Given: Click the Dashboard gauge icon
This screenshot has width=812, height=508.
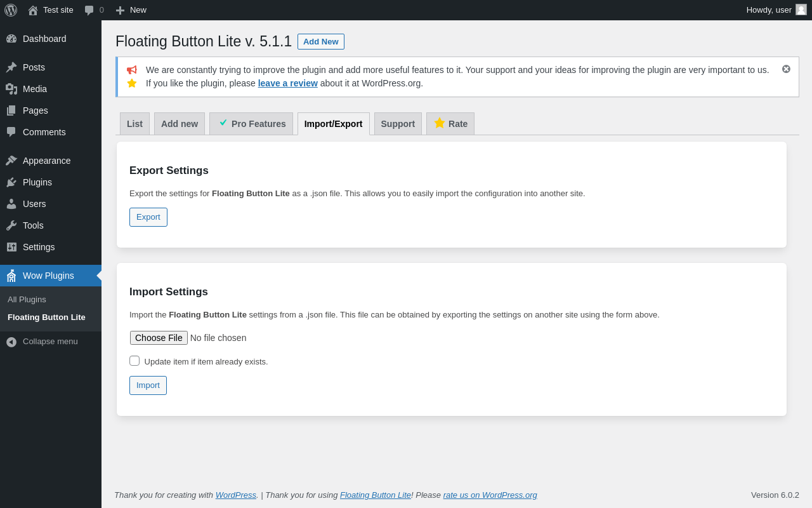Looking at the screenshot, I should tap(11, 39).
